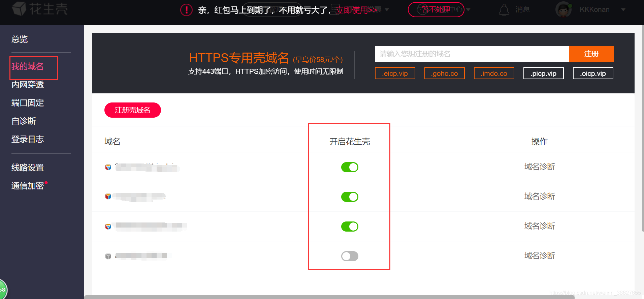Image resolution: width=644 pixels, height=299 pixels.
Task: Click the first blurred domain name
Action: tap(147, 167)
